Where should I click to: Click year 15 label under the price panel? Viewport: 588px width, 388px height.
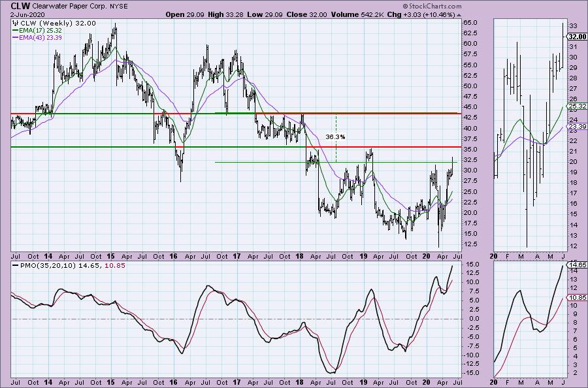pos(110,257)
